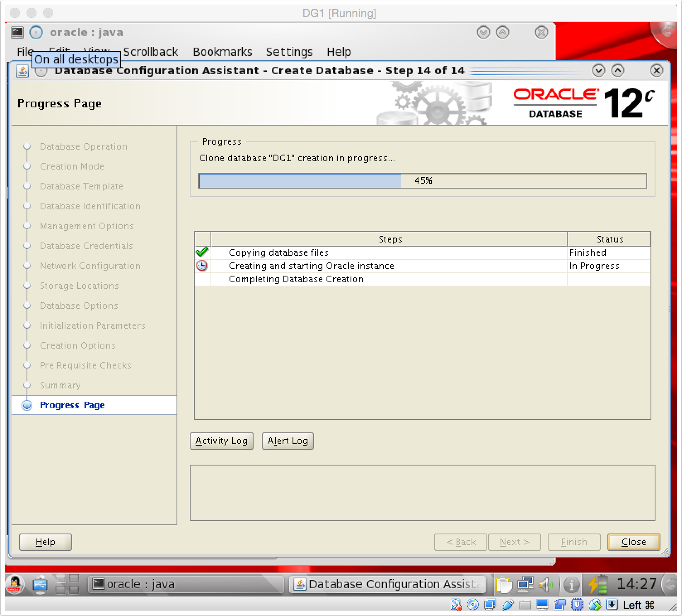Click the Status column header
Viewport: 682px width, 616px height.
[609, 239]
